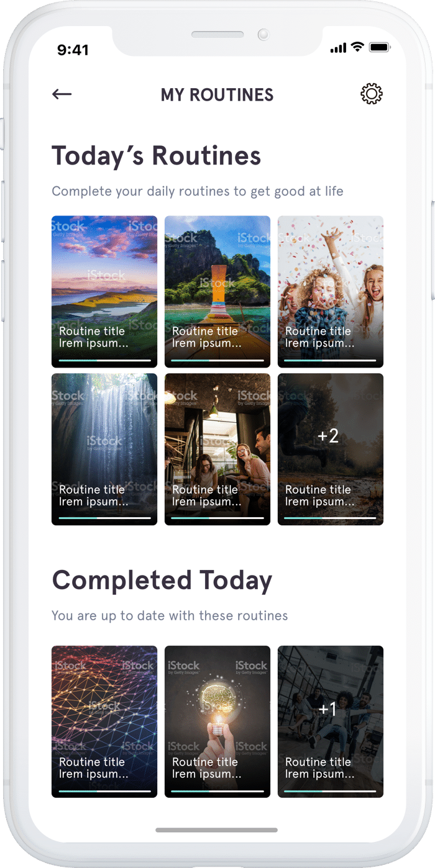Tap the back arrow icon
The height and width of the screenshot is (868, 435).
point(62,94)
